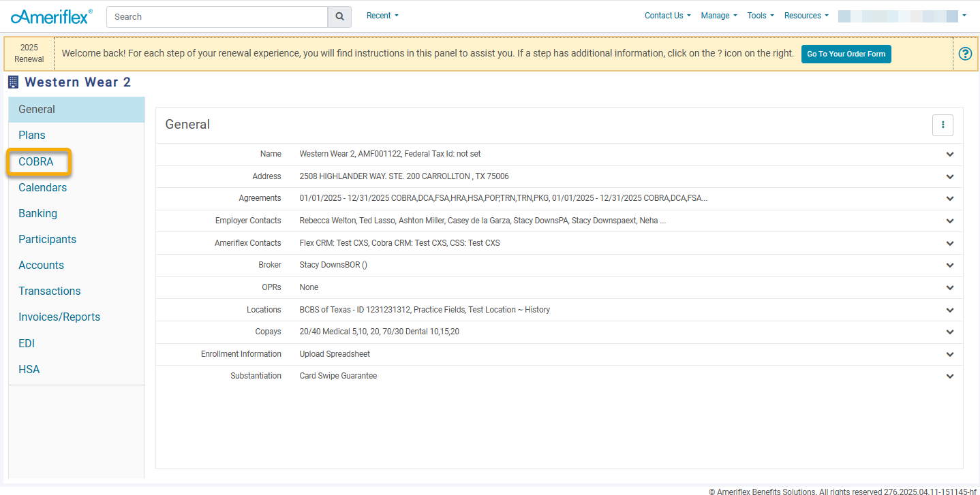Image resolution: width=980 pixels, height=495 pixels.
Task: Open the Manage menu
Action: tap(719, 16)
